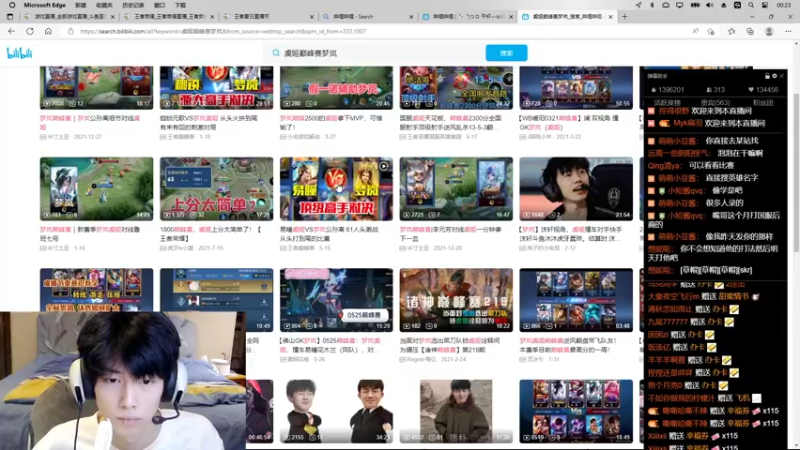Open the Apple menu icon

[12, 5]
